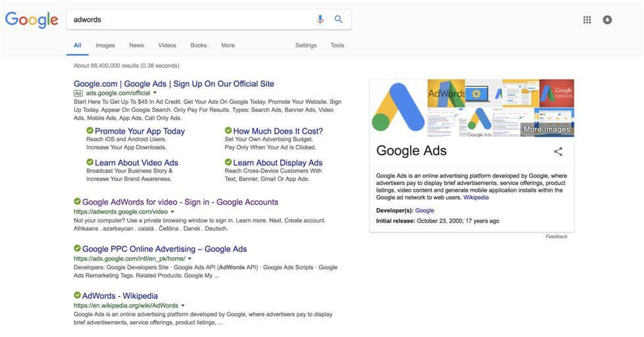The height and width of the screenshot is (337, 644).
Task: Open yellow AdWords image thumbnail
Action: [x=446, y=93]
